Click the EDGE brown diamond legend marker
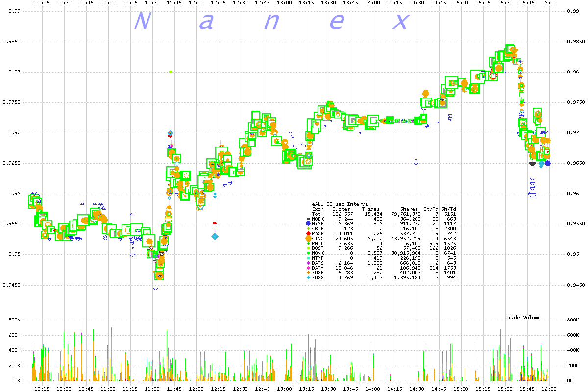This screenshot has width=588, height=392. coord(308,272)
